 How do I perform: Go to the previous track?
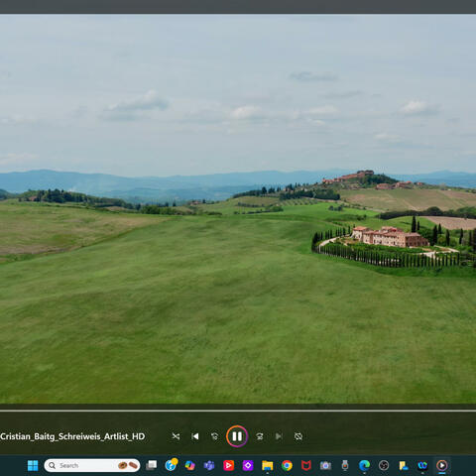click(x=195, y=436)
